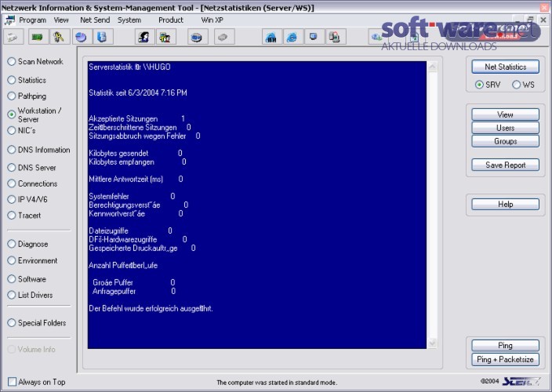
Task: Click the Groups button
Action: pyautogui.click(x=505, y=141)
